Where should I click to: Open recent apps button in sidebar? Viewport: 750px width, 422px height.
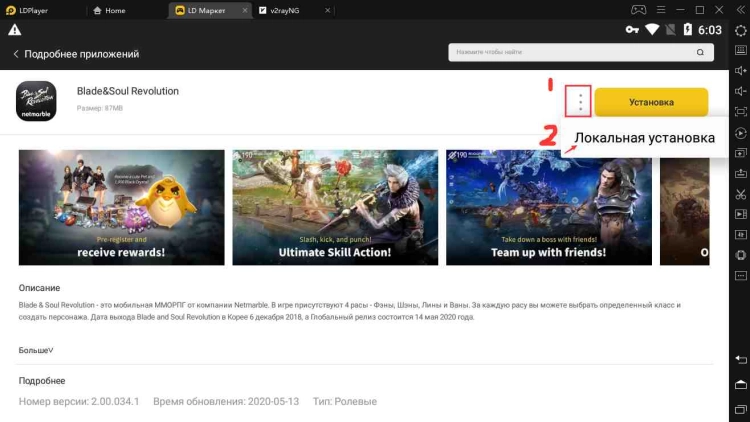tap(740, 409)
